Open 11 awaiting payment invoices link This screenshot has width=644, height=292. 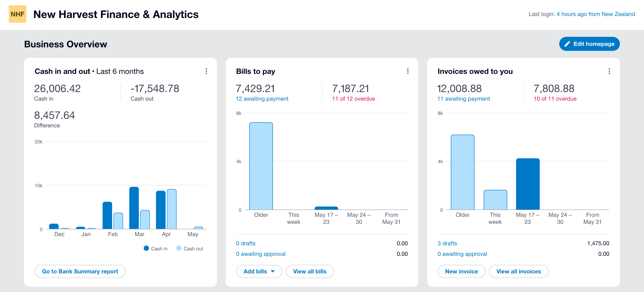coord(464,99)
